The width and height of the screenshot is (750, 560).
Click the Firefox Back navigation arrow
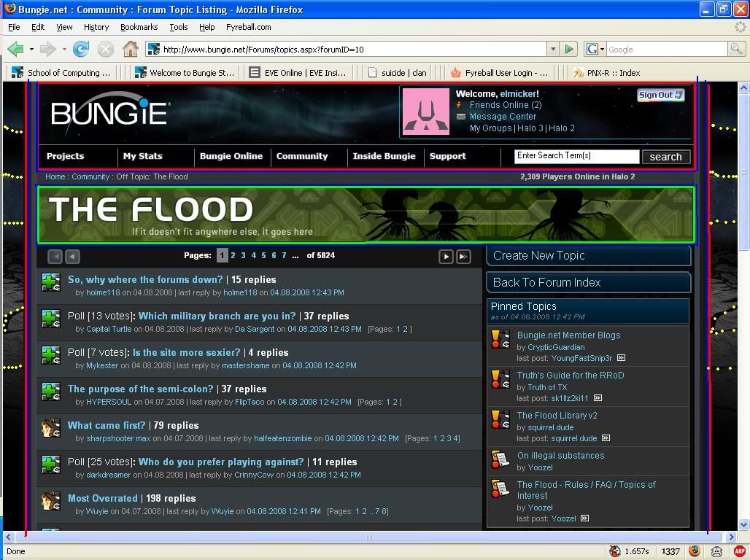tap(15, 49)
